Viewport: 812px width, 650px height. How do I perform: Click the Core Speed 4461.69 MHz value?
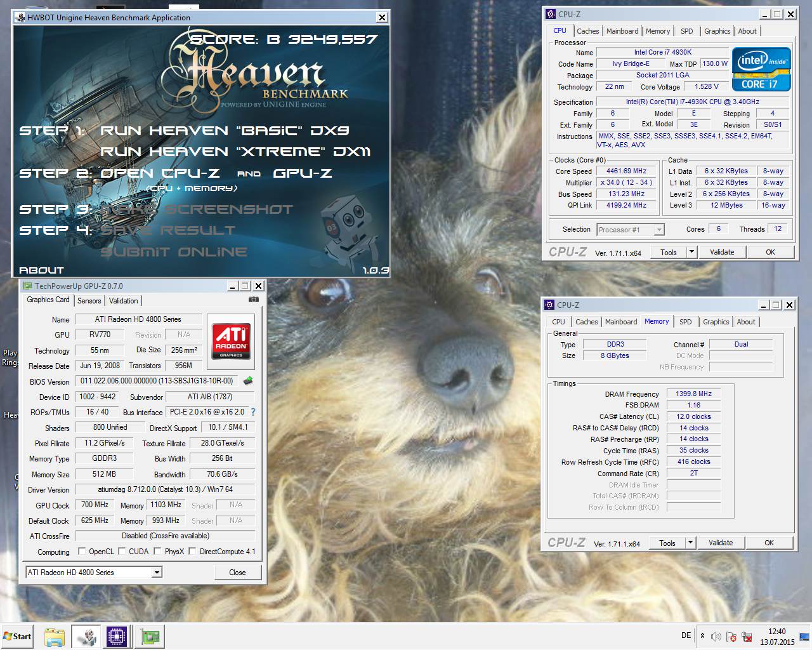point(626,171)
